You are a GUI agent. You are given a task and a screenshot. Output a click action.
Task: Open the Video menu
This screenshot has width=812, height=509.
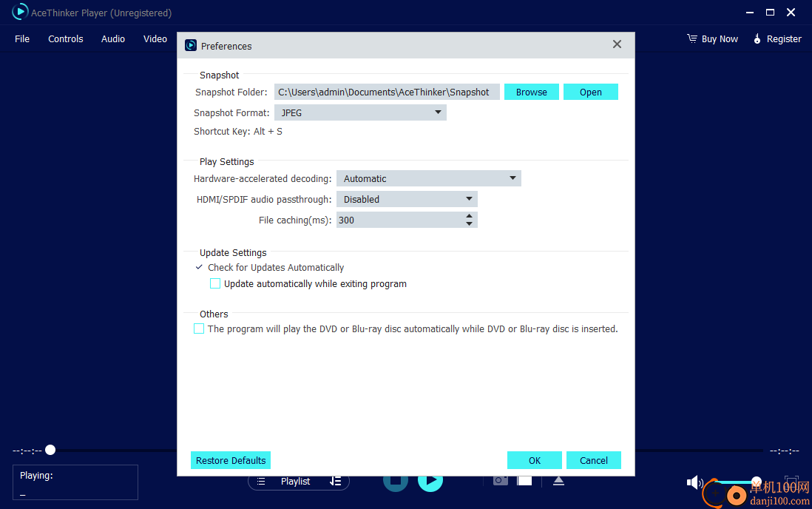[x=155, y=39]
